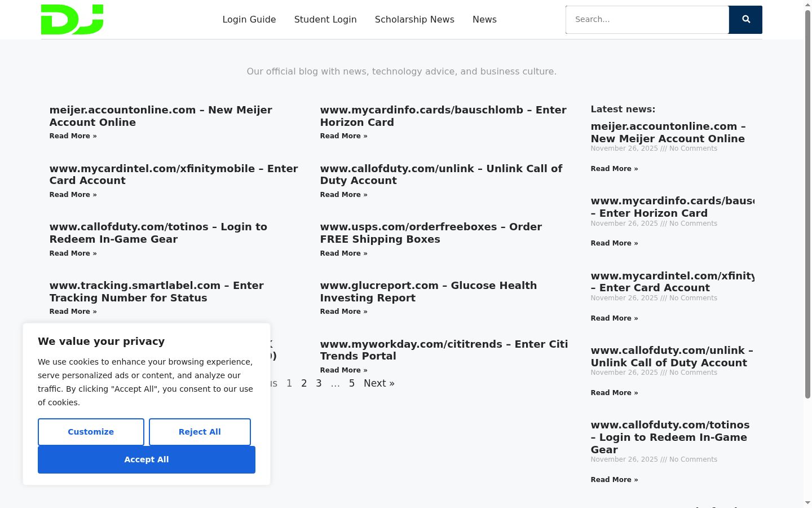This screenshot has width=812, height=508.
Task: Open the Login Guide menu item
Action: (249, 20)
